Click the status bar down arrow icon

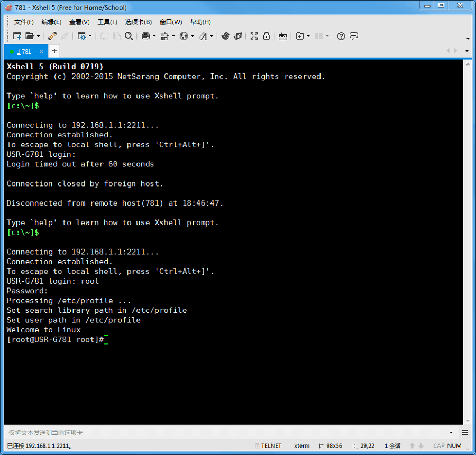[x=421, y=445]
